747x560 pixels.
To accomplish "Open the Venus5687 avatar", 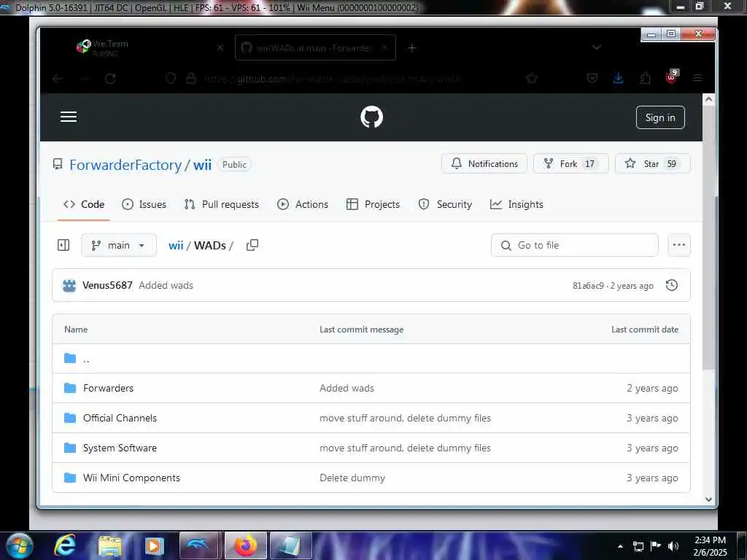I will 69,285.
